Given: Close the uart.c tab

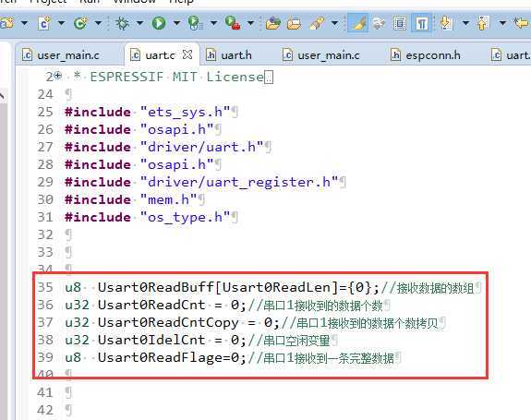Looking at the screenshot, I should point(187,54).
